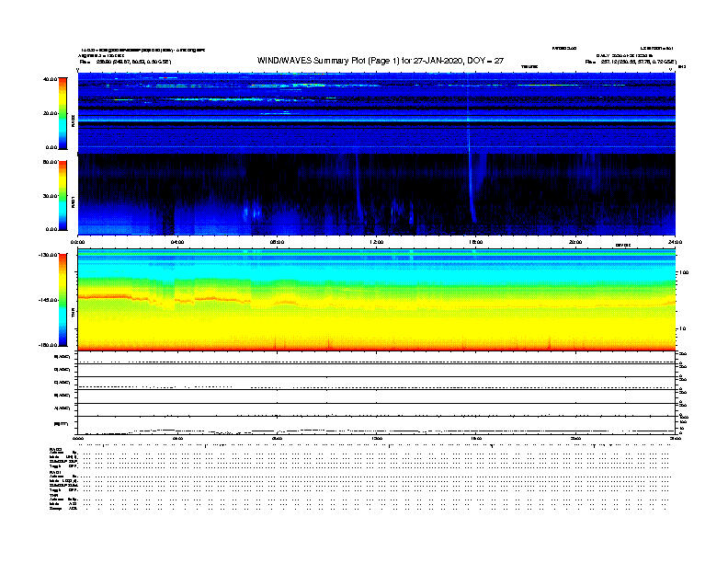Viewport: 728px width, 563px height.
Task: Click the 0.00 tick on RAD2 color bar
Action: click(x=51, y=147)
